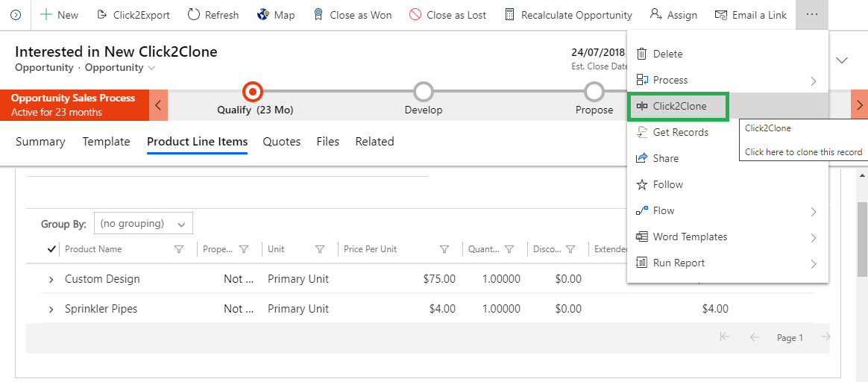Click the New button
Viewport: 868px width, 382px height.
(x=59, y=15)
